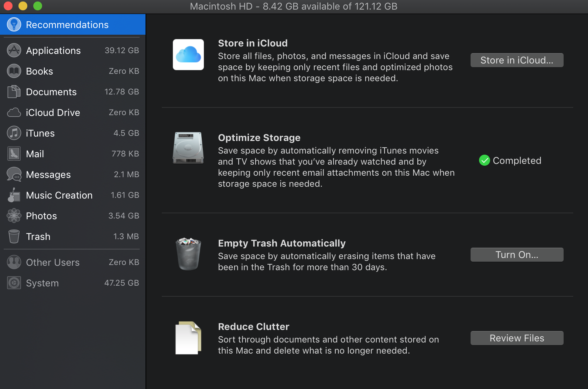Select iCloud Drive in the sidebar
This screenshot has height=389, width=588.
point(73,113)
